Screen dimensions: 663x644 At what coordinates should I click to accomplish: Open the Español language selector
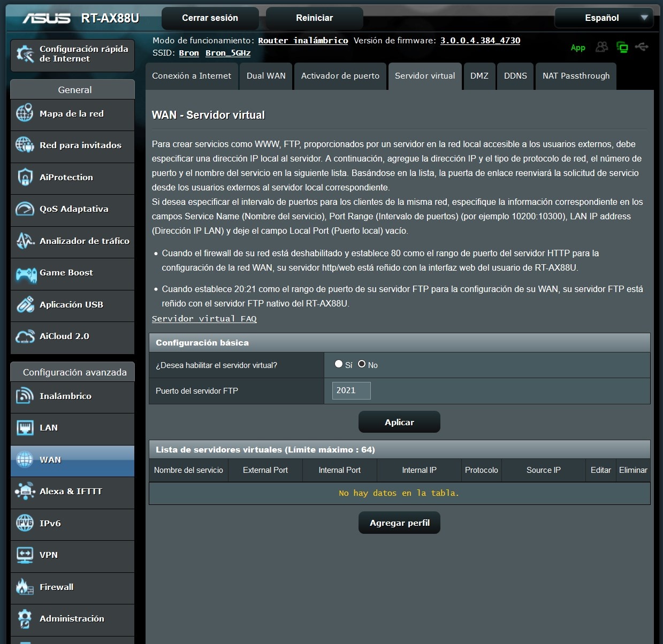(603, 18)
